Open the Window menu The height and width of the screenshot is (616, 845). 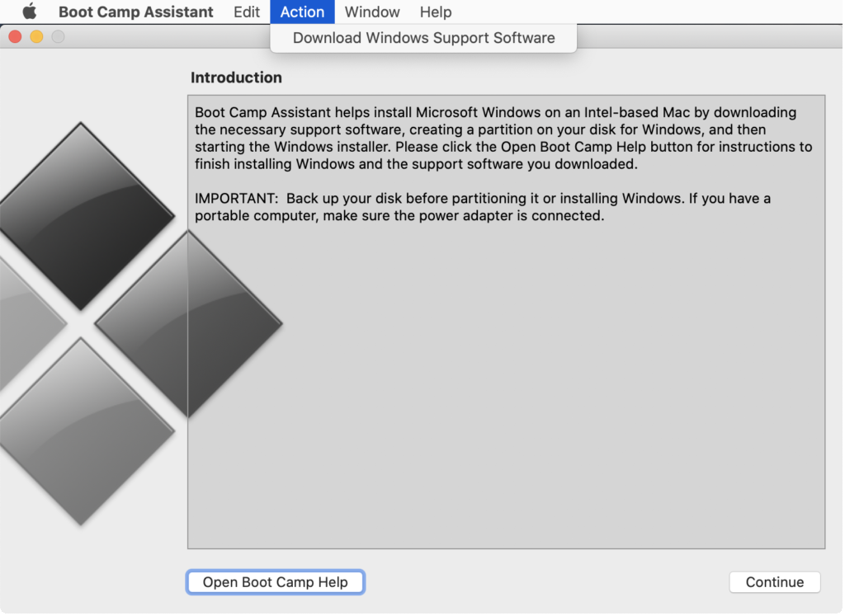tap(372, 12)
